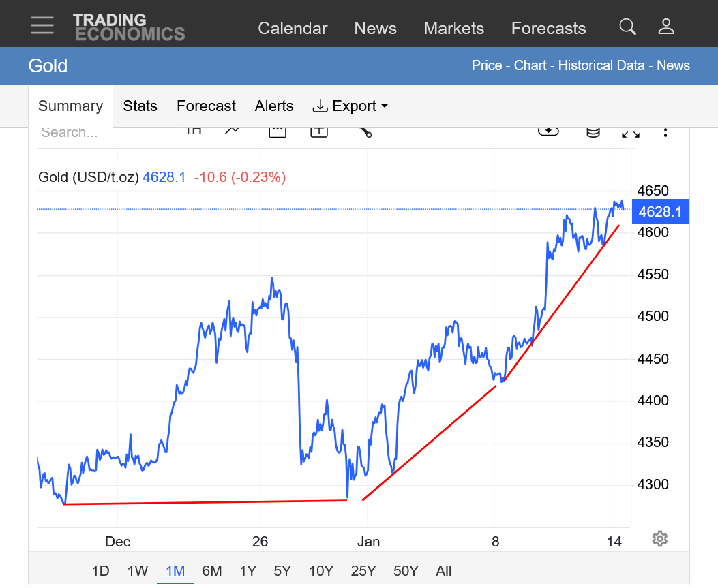
Task: Open the Alerts tab
Action: coord(274,106)
